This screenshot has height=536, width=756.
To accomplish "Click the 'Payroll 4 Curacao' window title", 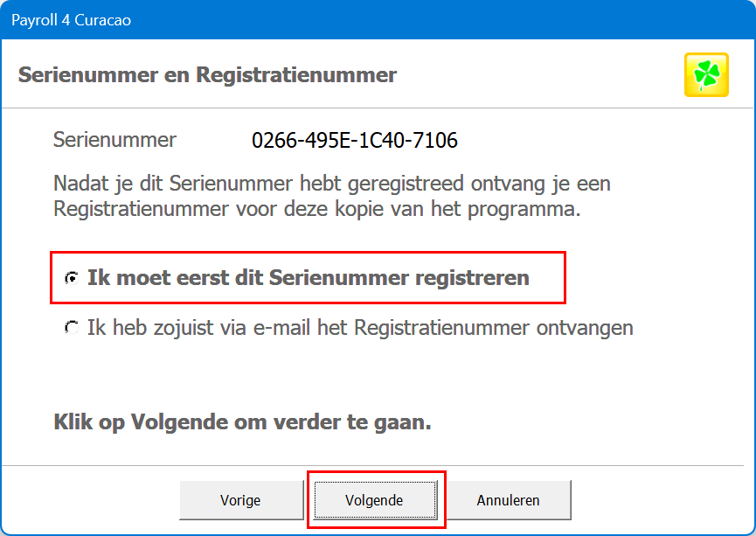I will (71, 19).
